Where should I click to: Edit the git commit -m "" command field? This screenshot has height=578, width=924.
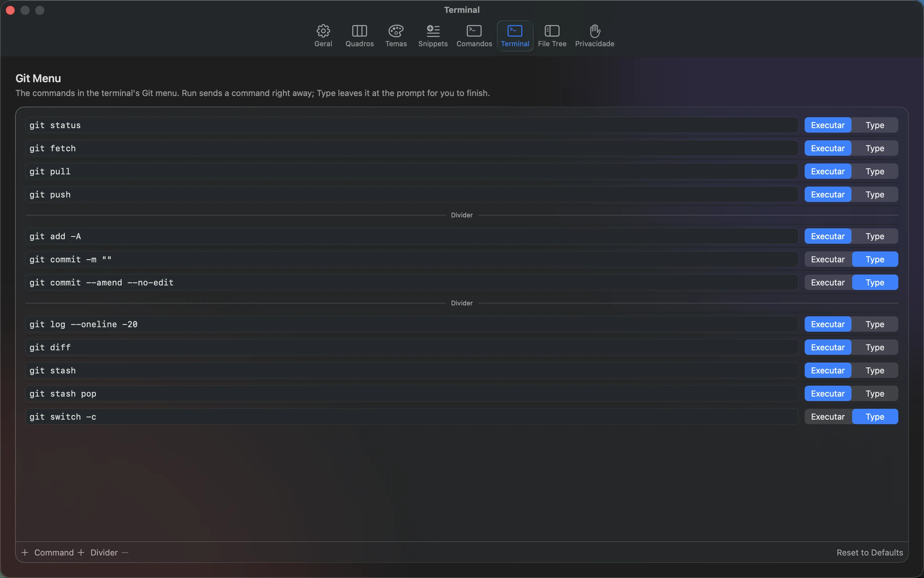coord(412,259)
